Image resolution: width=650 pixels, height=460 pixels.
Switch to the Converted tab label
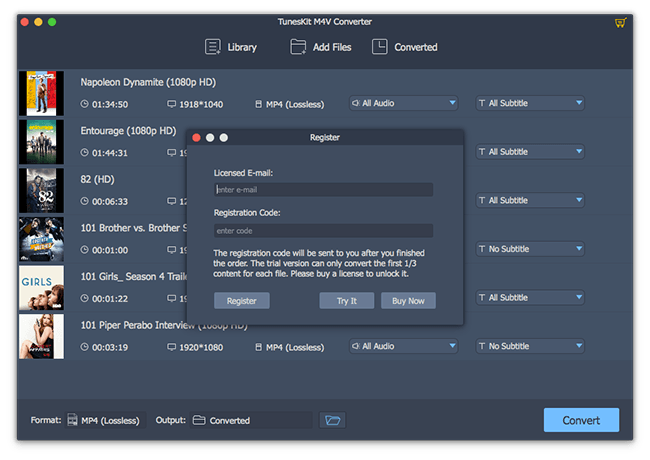[x=416, y=47]
